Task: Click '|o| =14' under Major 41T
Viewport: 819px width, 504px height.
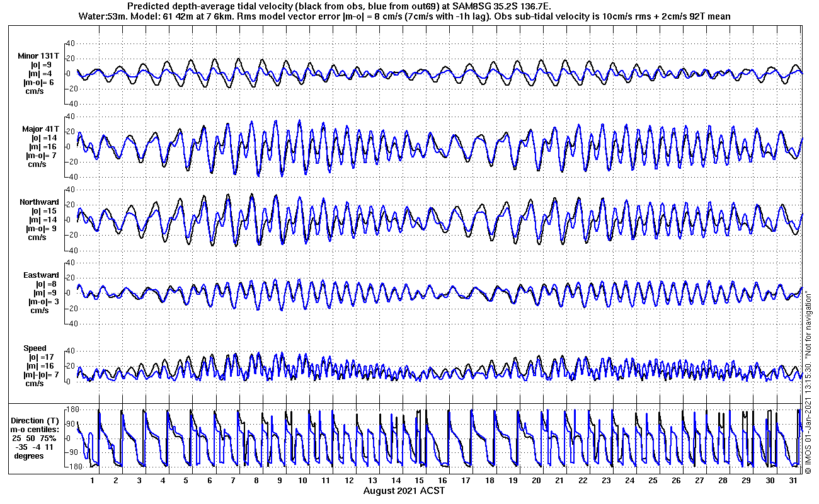Action: pos(43,138)
